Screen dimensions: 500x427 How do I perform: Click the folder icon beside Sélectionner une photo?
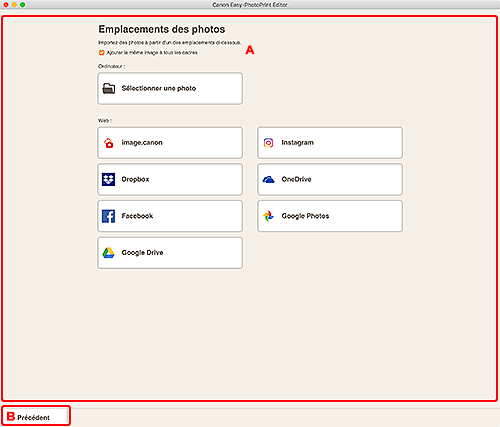tap(109, 89)
